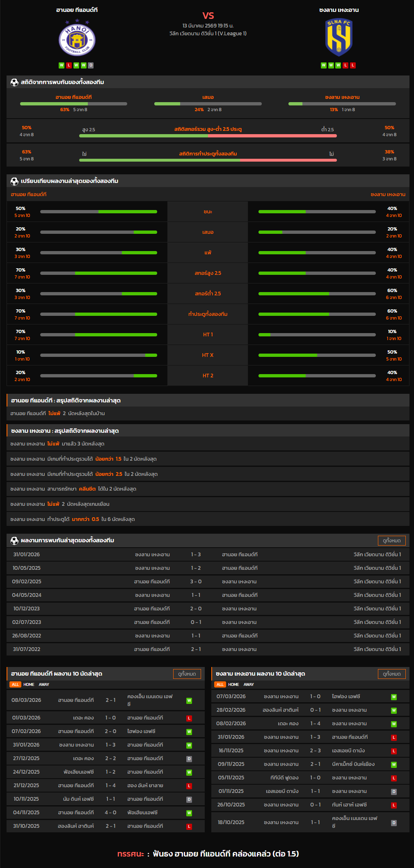
Task: Select ALL filter in Hanoi last 10 matches
Action: coord(15,685)
